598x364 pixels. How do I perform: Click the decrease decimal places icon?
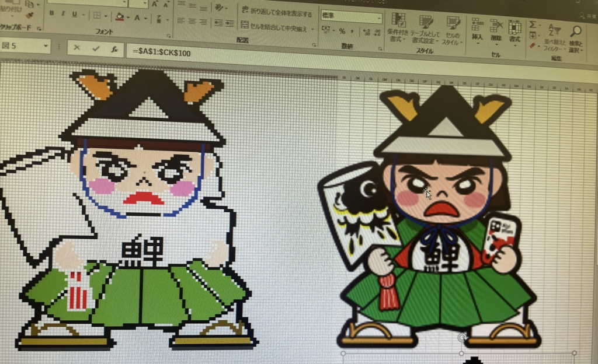(x=377, y=32)
